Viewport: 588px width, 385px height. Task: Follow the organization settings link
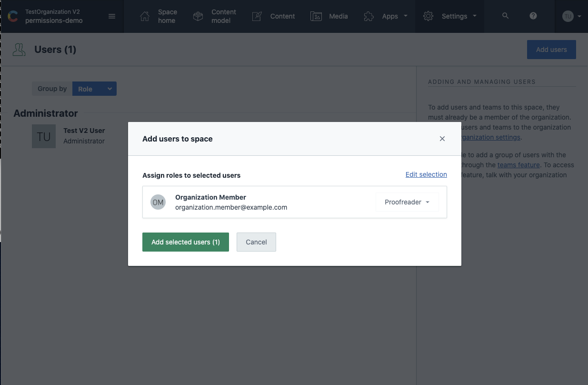click(491, 137)
